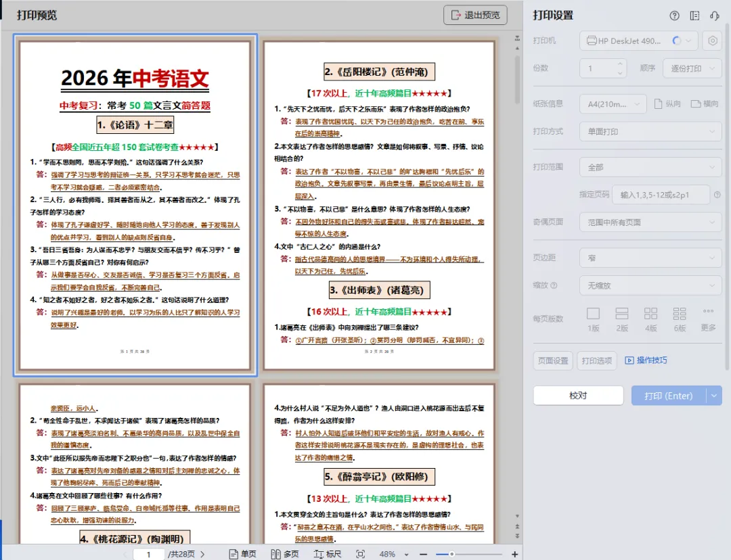The image size is (731, 560).
Task: Open the HP DeskJet printer dropdown
Action: pos(642,41)
